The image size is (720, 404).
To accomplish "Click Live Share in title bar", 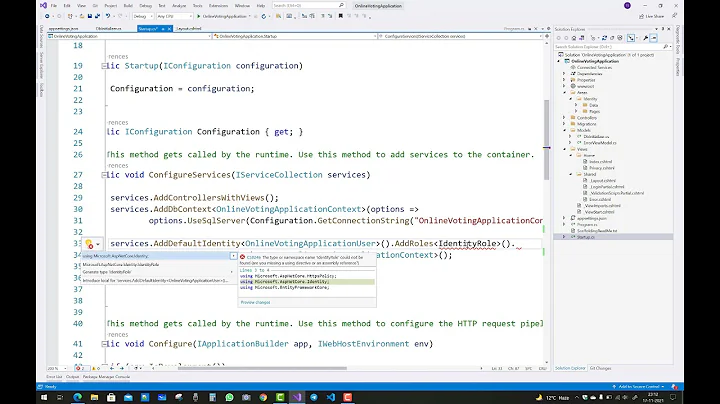I will 652,16.
